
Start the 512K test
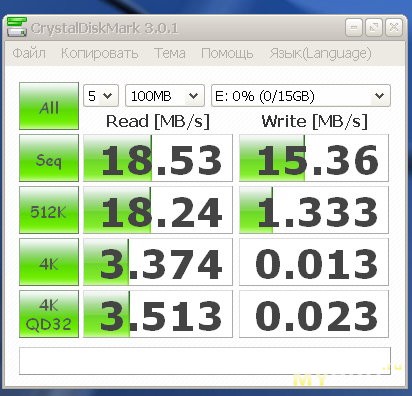pos(49,210)
